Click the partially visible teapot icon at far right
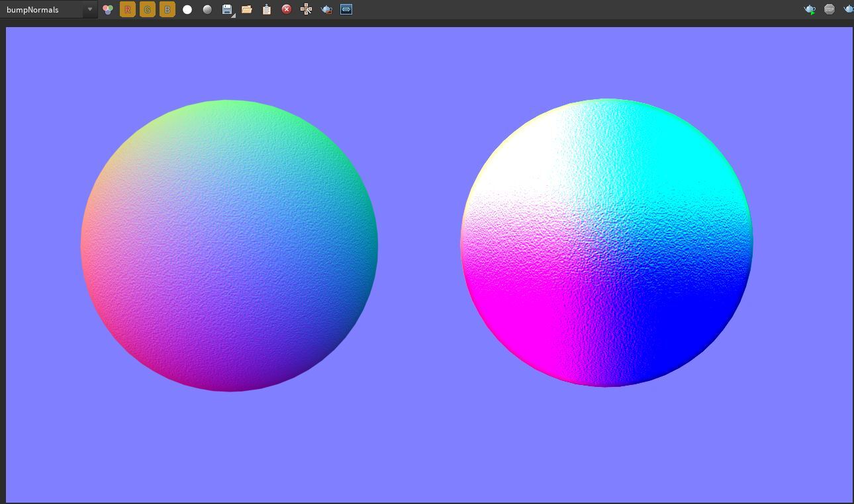The width and height of the screenshot is (854, 504). [849, 9]
